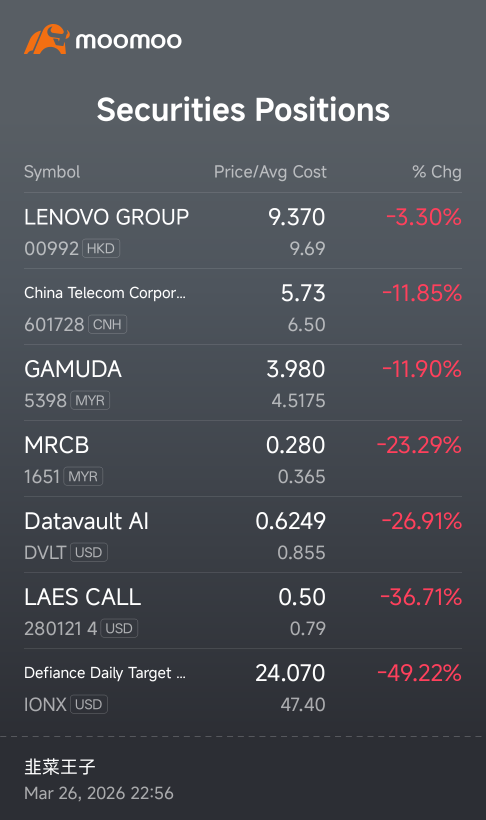Open the GAMUDA stock row
Screen dimensions: 486x820
[x=243, y=383]
